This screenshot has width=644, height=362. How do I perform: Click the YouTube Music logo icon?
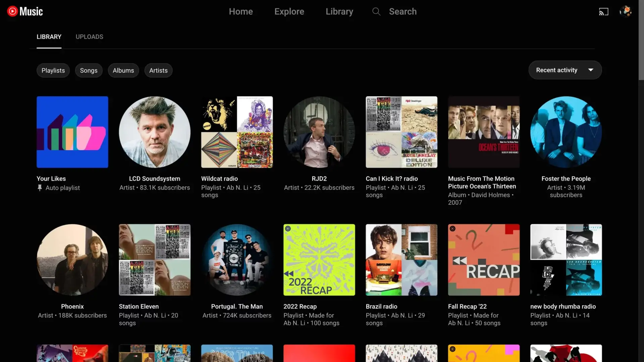[12, 11]
